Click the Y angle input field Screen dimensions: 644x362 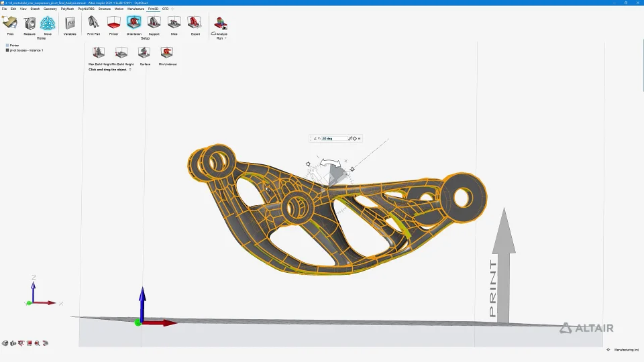[x=334, y=139]
